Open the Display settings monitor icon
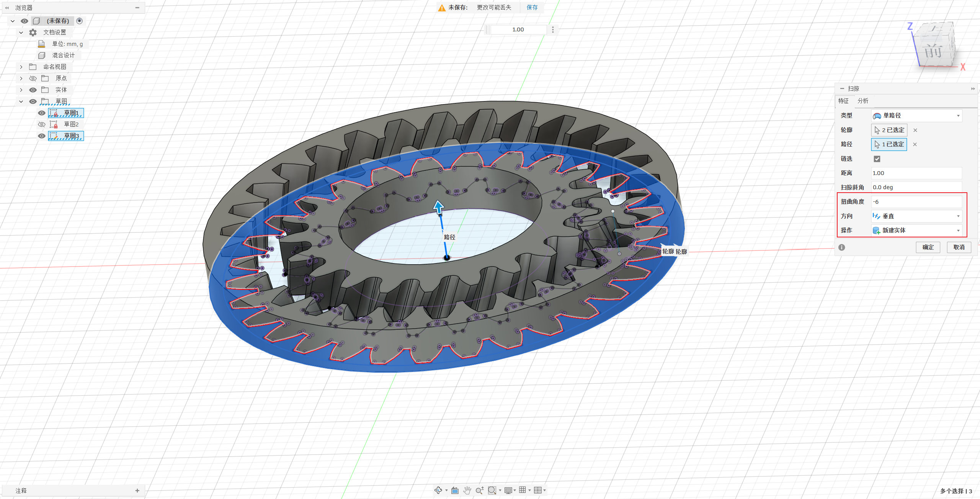Viewport: 980px width, 499px height. click(508, 490)
